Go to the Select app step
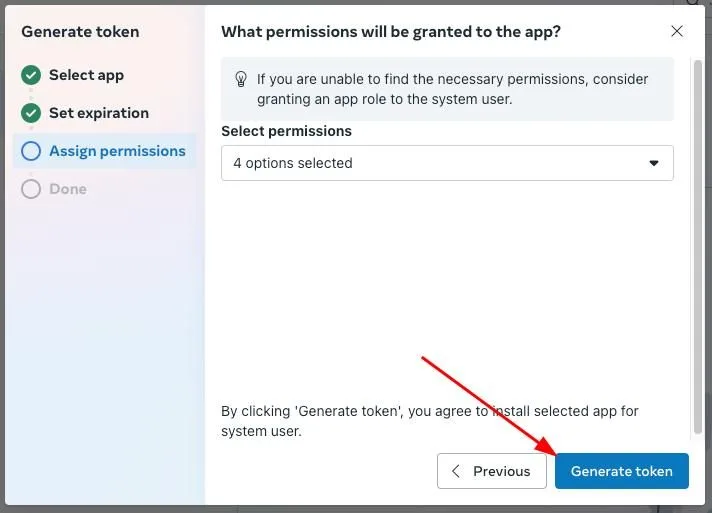 pos(86,75)
